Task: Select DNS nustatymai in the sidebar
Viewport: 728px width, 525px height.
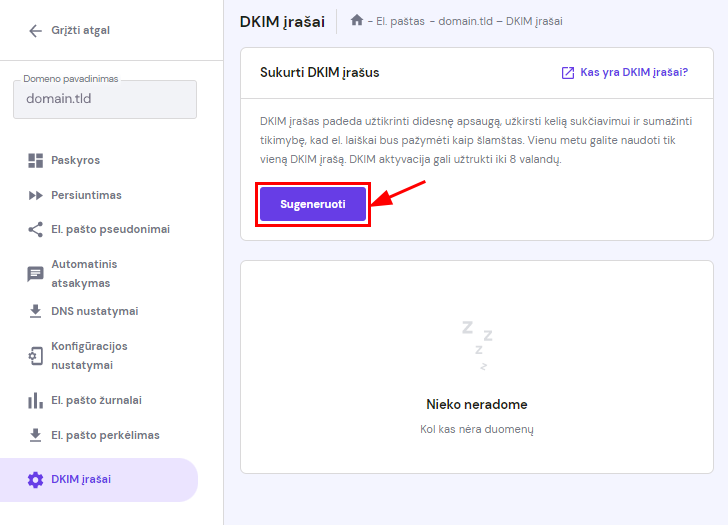Action: pos(95,311)
